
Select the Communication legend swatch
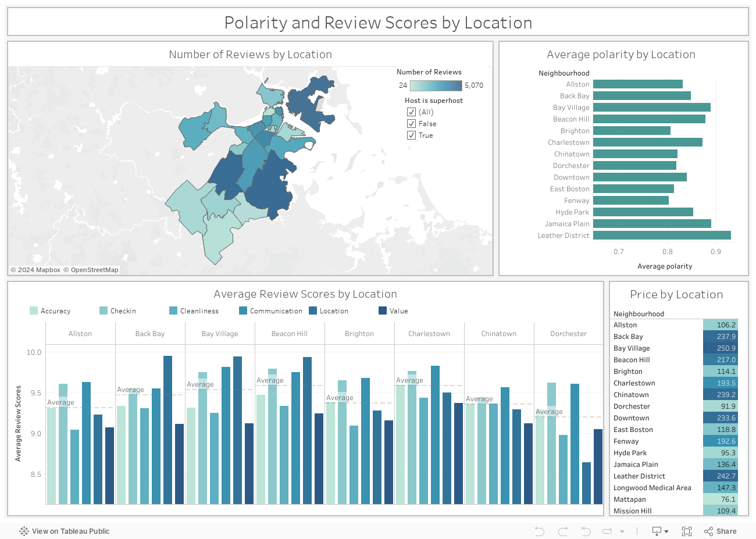pyautogui.click(x=243, y=310)
